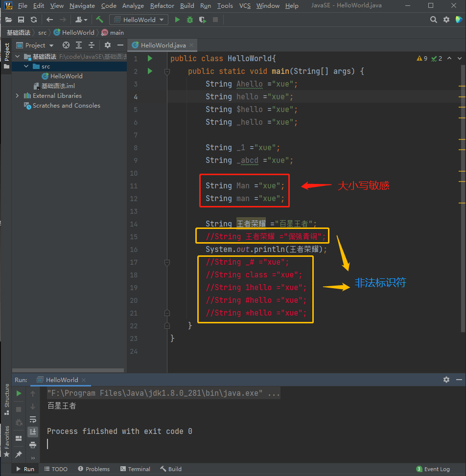
Task: Click Expand All icon in Project panel
Action: pos(79,45)
